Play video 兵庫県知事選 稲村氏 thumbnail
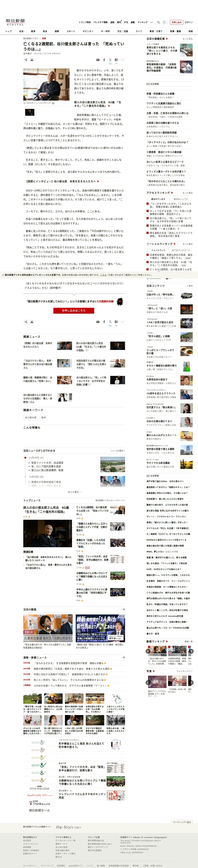This screenshot has height=868, width=198. pos(48,628)
